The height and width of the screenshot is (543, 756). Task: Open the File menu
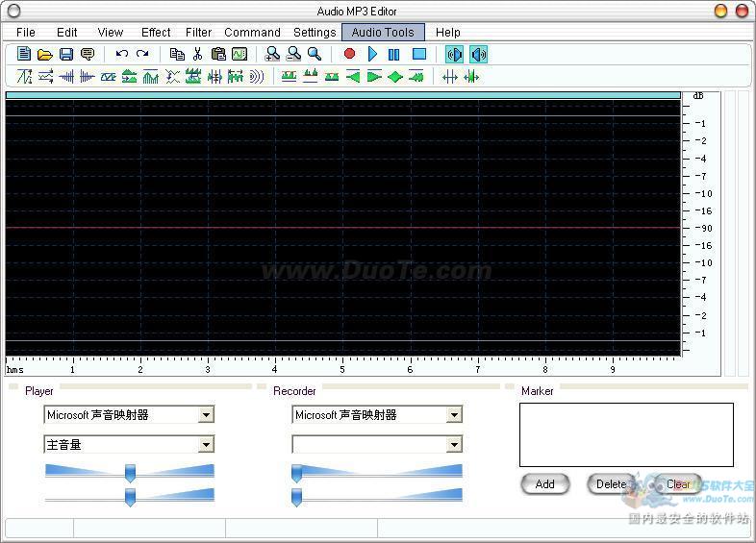[x=26, y=33]
